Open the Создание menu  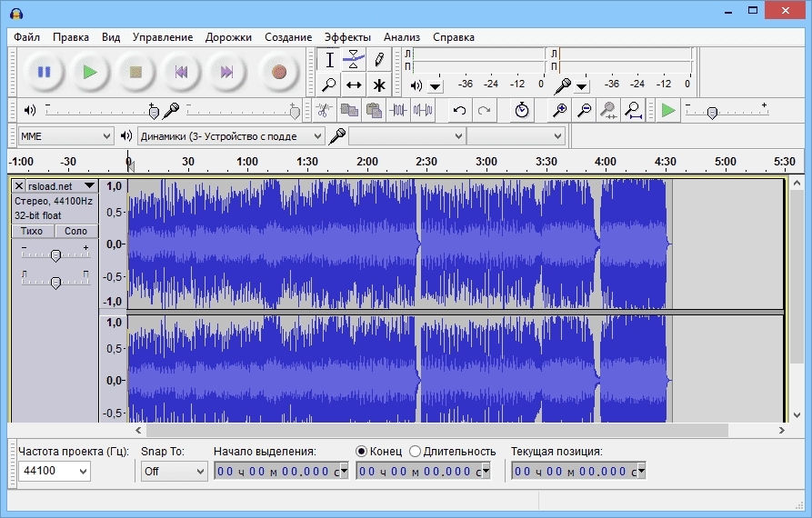point(288,37)
